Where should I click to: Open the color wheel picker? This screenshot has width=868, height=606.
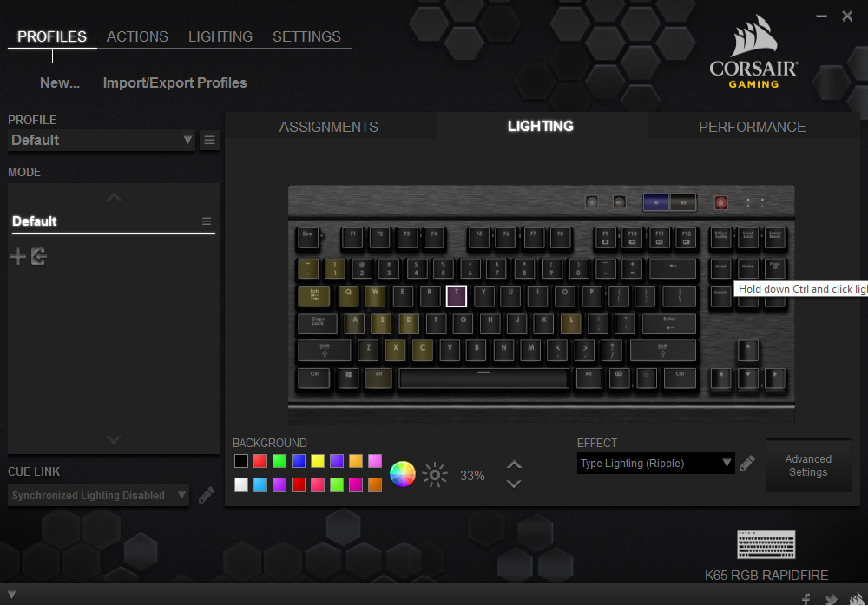click(402, 474)
